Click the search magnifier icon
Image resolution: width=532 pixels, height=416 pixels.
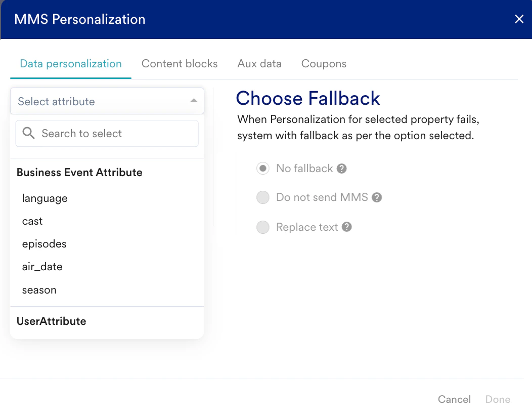pyautogui.click(x=29, y=134)
